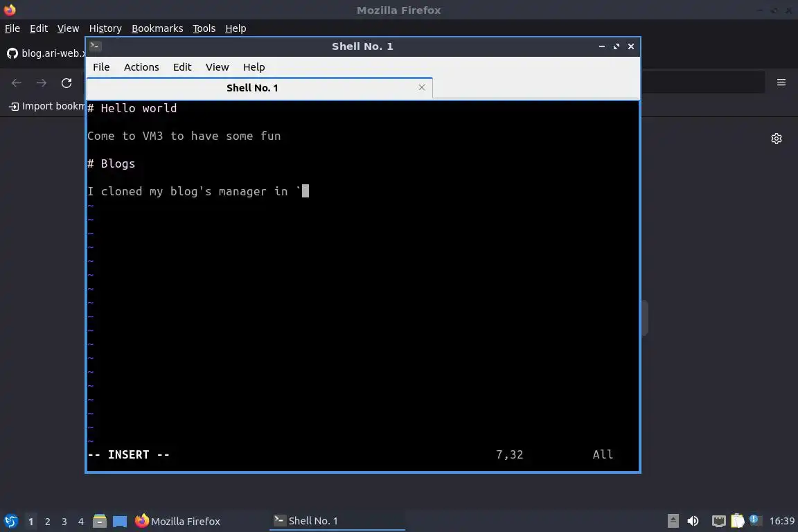Click the network tray icon

pos(718,521)
